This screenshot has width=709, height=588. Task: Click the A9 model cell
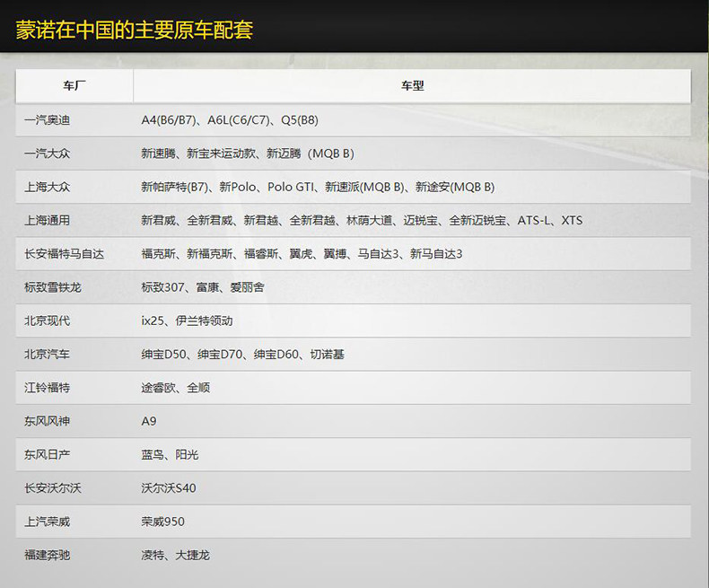tap(412, 422)
